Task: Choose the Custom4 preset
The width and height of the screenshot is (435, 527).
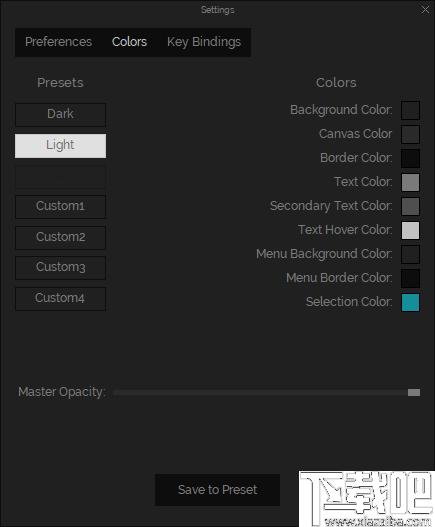Action: point(61,298)
